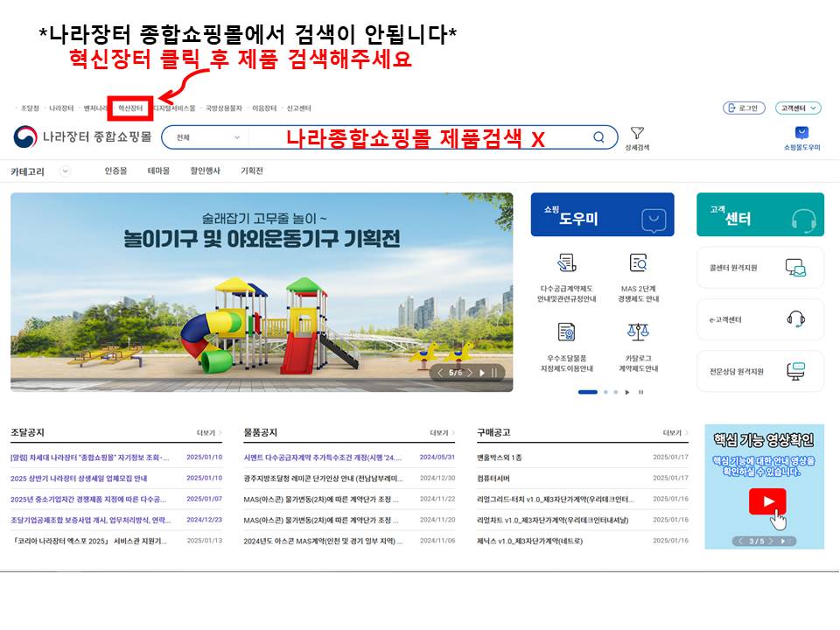This screenshot has width=840, height=630.
Task: Pause the playground banner slideshow
Action: click(494, 373)
